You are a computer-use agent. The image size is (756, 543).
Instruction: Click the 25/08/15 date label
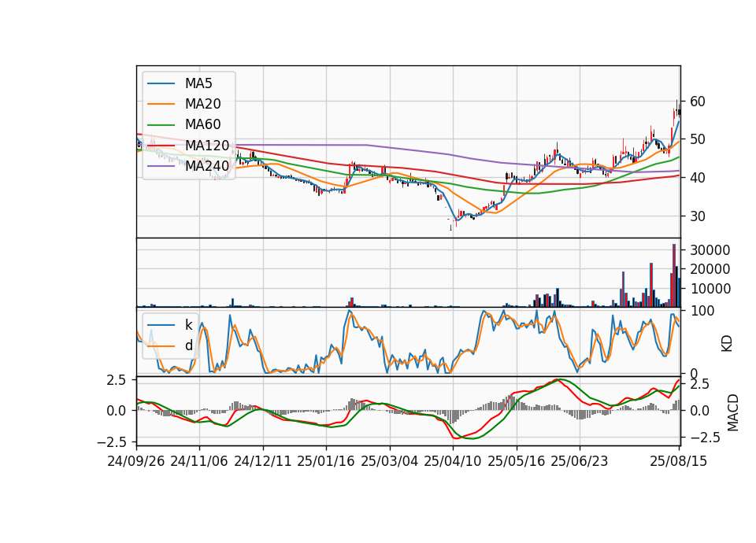click(678, 461)
